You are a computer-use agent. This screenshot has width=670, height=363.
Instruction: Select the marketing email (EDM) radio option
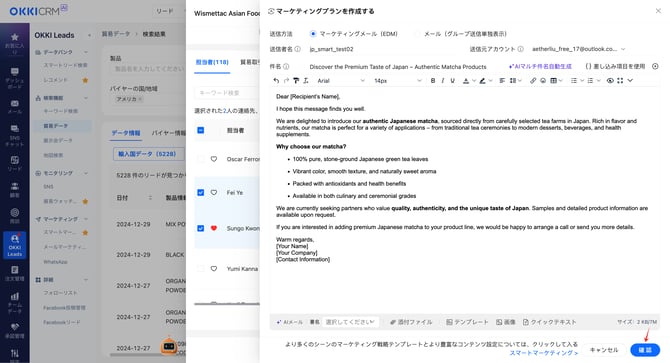(313, 34)
